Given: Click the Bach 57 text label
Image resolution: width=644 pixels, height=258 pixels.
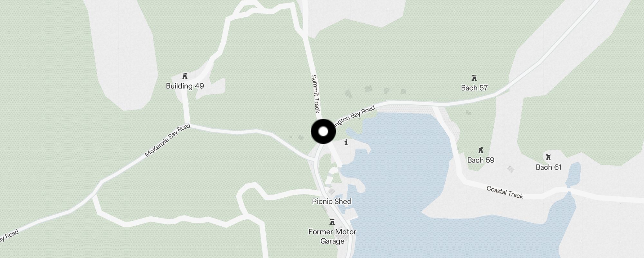Looking at the screenshot, I should pos(474,88).
